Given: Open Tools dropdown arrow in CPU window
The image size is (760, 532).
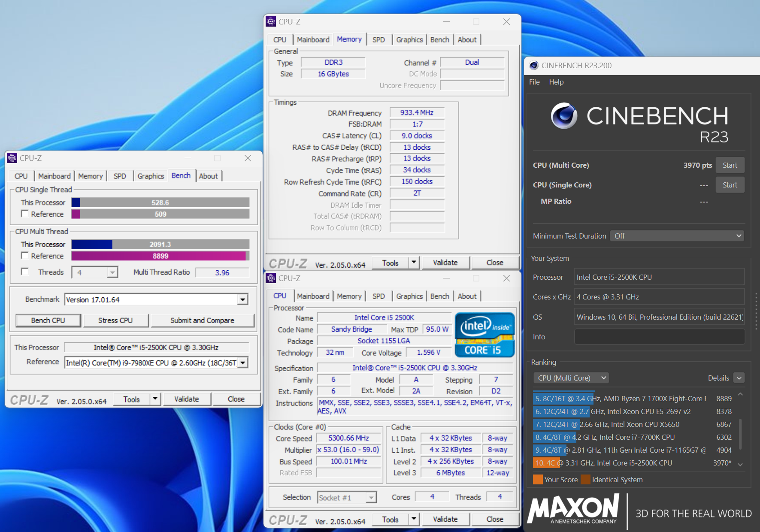Looking at the screenshot, I should (x=414, y=519).
